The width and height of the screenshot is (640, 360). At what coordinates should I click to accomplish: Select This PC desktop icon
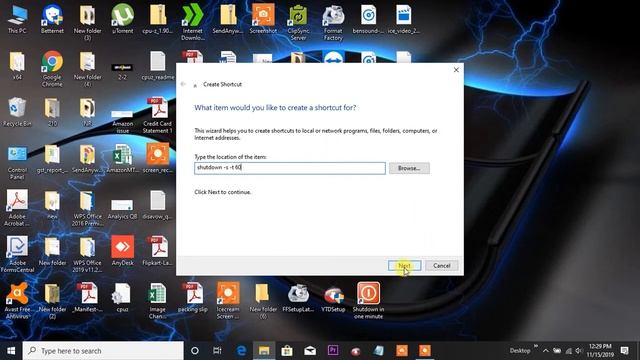tap(17, 20)
